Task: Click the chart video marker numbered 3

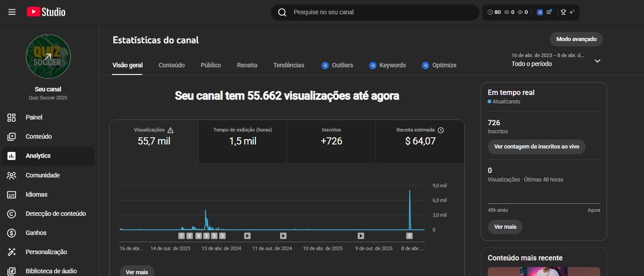Action: coord(215,236)
